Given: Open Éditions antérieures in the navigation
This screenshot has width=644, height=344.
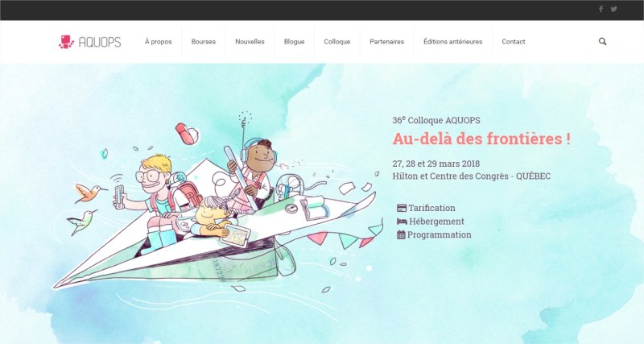Looking at the screenshot, I should 453,42.
